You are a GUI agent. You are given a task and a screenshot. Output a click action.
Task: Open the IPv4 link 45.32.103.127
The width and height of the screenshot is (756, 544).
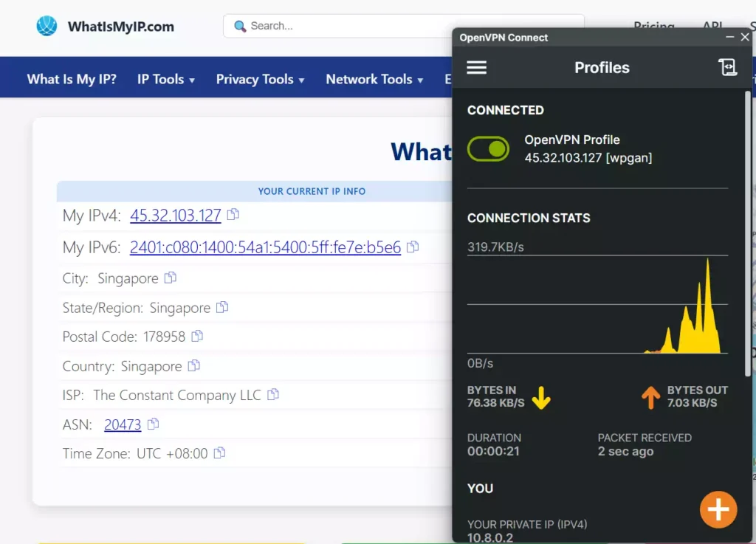tap(176, 215)
